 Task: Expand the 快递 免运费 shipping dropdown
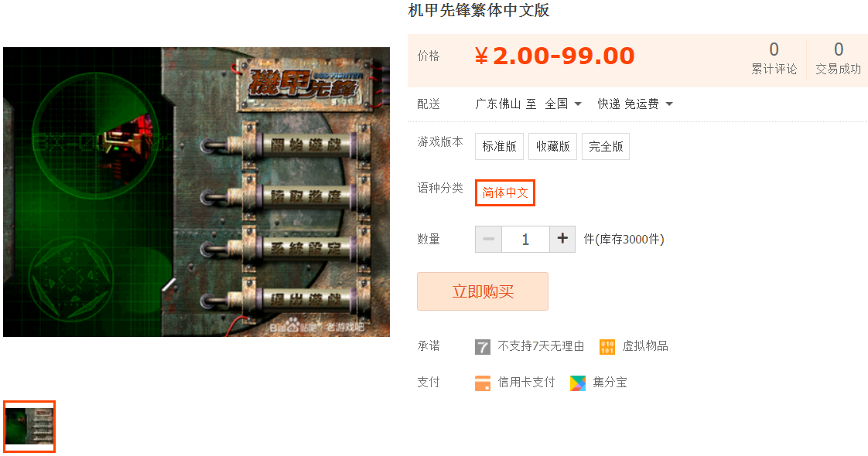point(635,104)
